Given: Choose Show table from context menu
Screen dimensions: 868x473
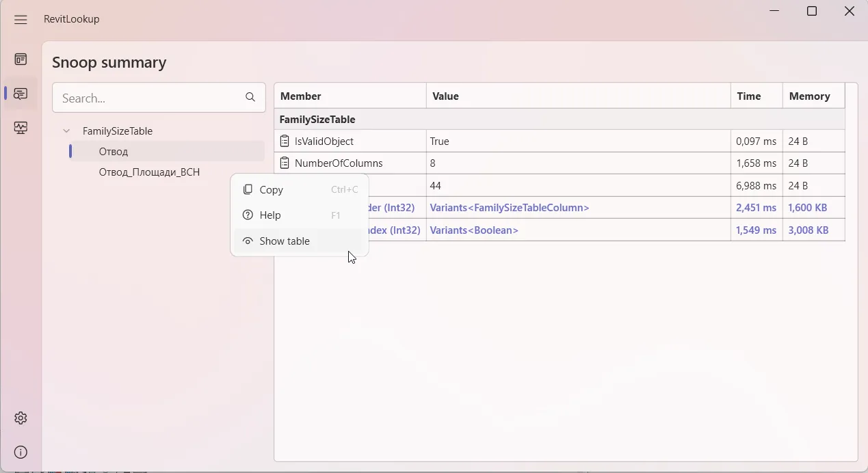Looking at the screenshot, I should [x=300, y=241].
